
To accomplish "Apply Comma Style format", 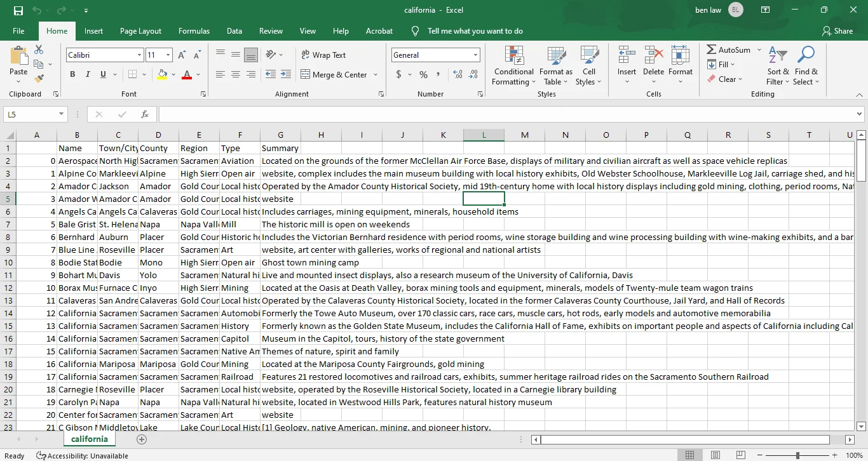I will [438, 74].
